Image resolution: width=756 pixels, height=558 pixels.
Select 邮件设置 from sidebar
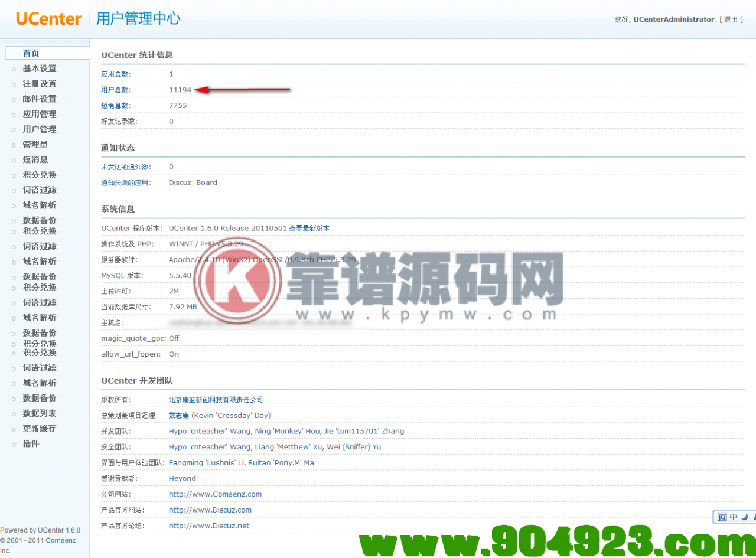40,99
